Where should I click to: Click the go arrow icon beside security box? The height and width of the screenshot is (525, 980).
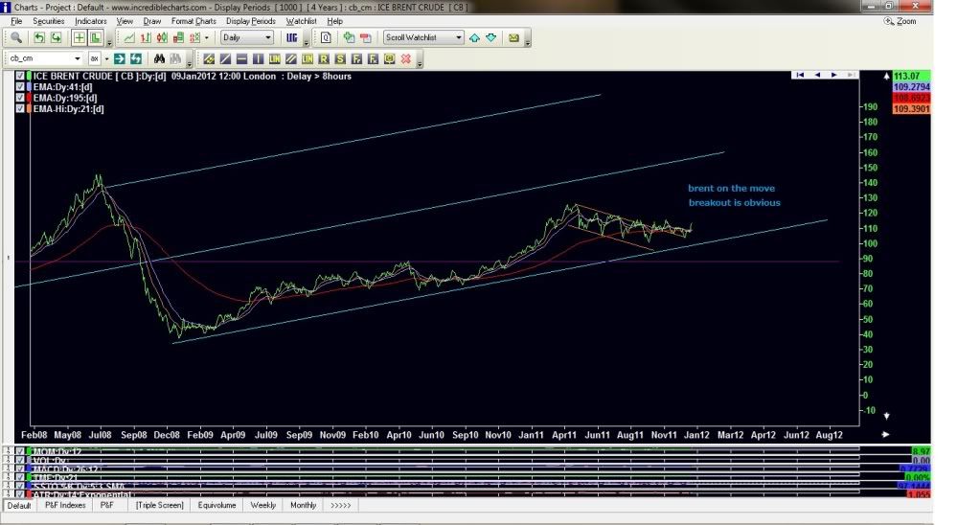point(120,58)
